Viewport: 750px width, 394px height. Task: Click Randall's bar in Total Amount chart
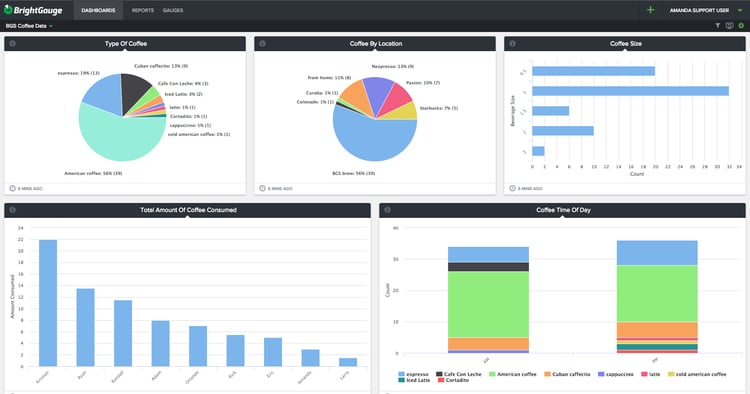(x=123, y=333)
